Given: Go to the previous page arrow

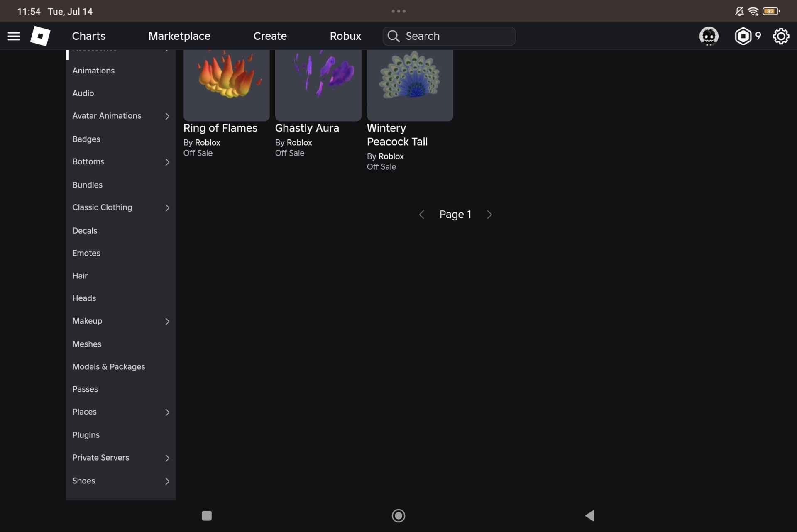Looking at the screenshot, I should tap(421, 215).
